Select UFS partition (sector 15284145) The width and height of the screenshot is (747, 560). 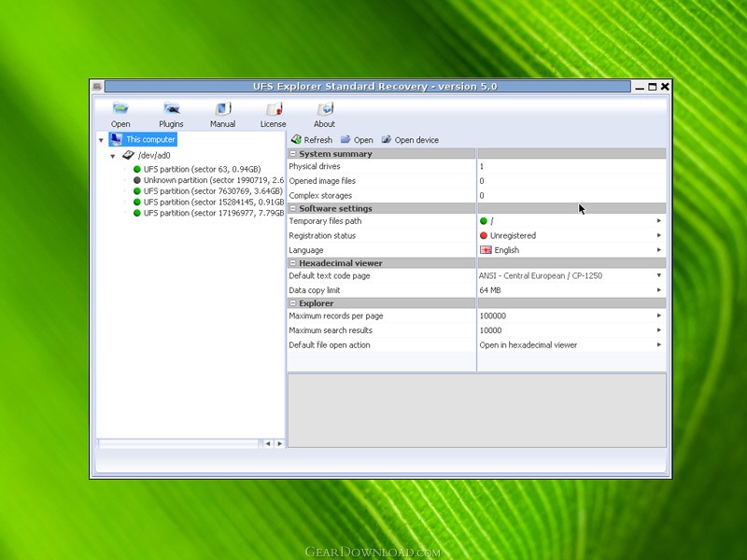(214, 202)
